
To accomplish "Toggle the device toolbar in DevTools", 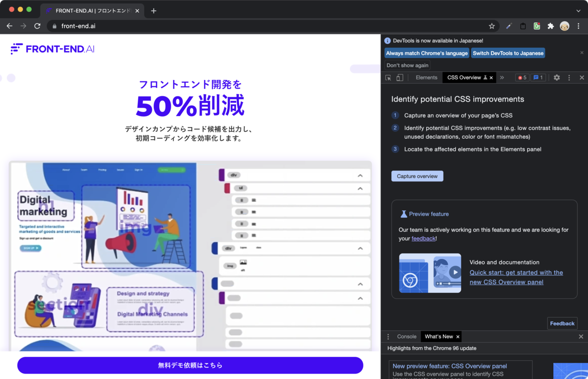I will click(x=400, y=77).
